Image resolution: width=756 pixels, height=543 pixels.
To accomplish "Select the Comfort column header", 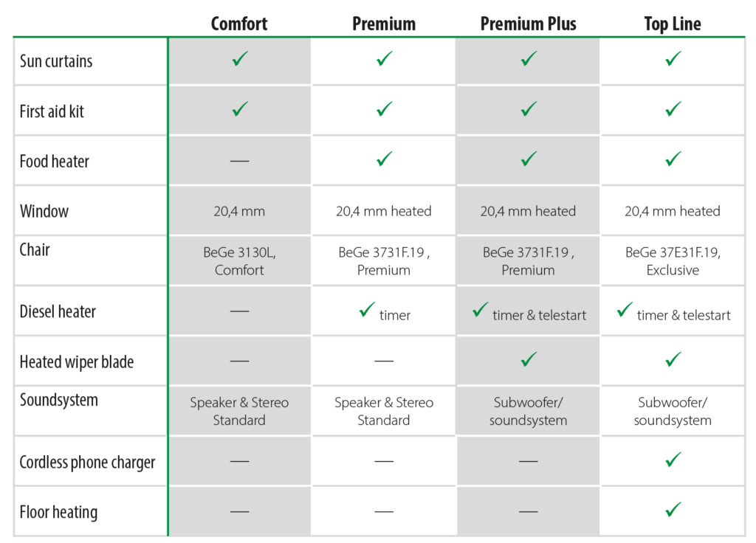I will pyautogui.click(x=239, y=24).
